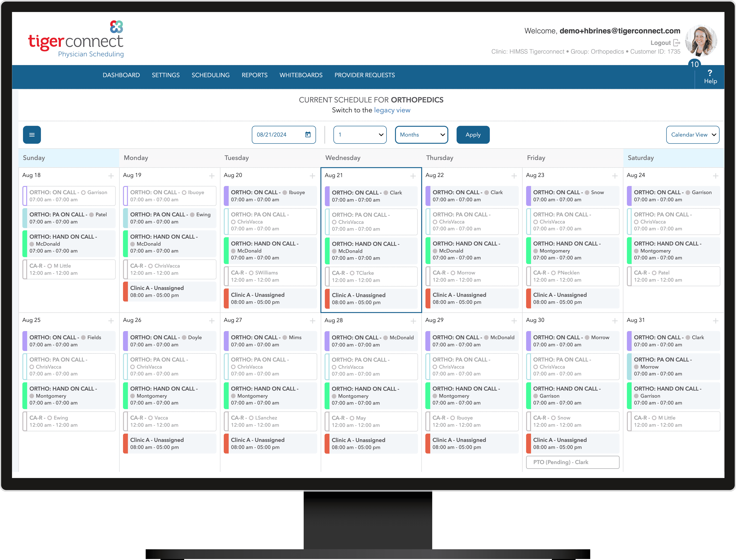Open Aug 25 ORTHO: ON CALL Fields shift
736x560 pixels.
coord(69,341)
